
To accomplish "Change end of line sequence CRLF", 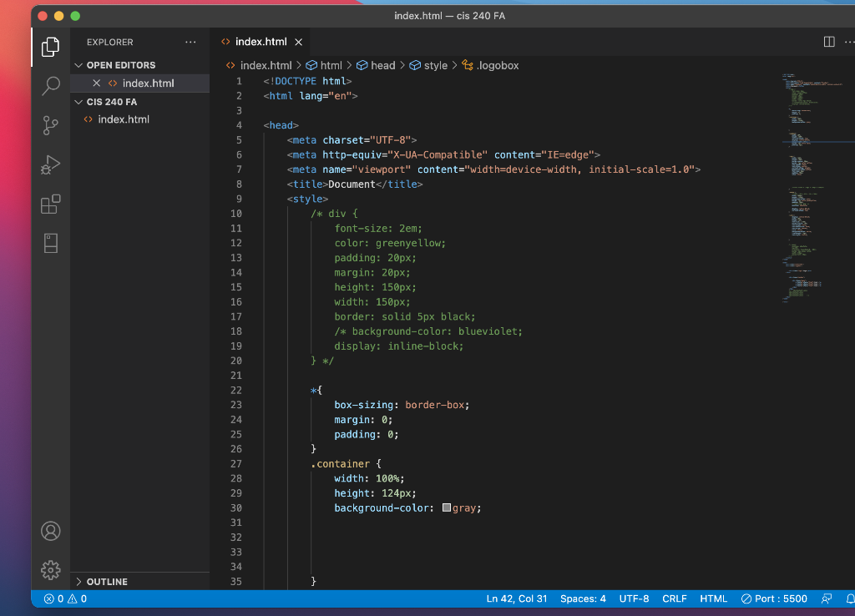I will [674, 598].
